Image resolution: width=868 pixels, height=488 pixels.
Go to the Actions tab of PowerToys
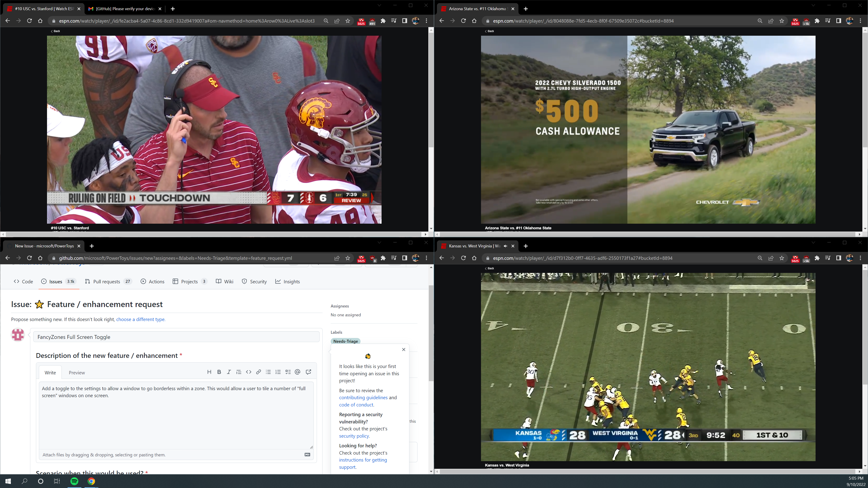tap(153, 282)
